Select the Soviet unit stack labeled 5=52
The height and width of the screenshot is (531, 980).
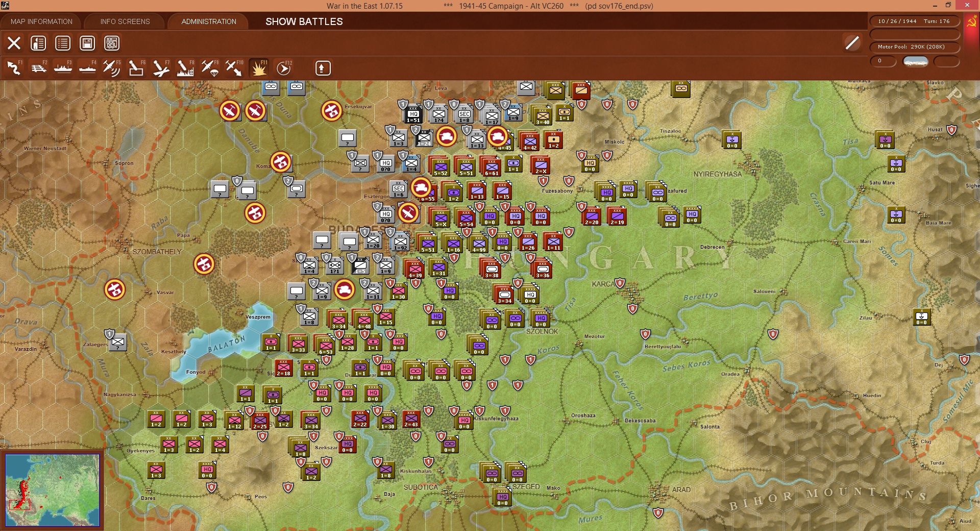(440, 167)
